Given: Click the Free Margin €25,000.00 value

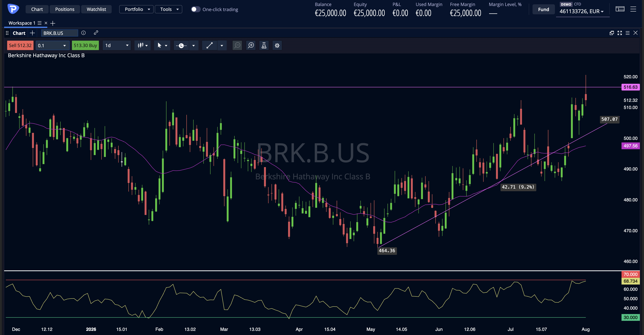Looking at the screenshot, I should click(465, 13).
